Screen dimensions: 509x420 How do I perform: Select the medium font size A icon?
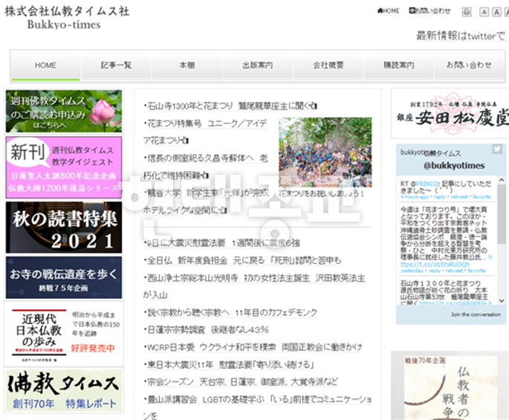coord(496,12)
